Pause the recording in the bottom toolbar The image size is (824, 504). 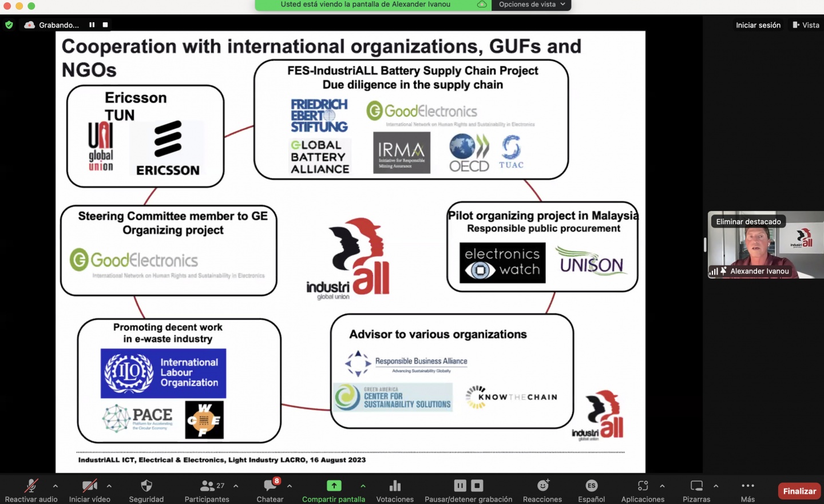click(x=460, y=486)
